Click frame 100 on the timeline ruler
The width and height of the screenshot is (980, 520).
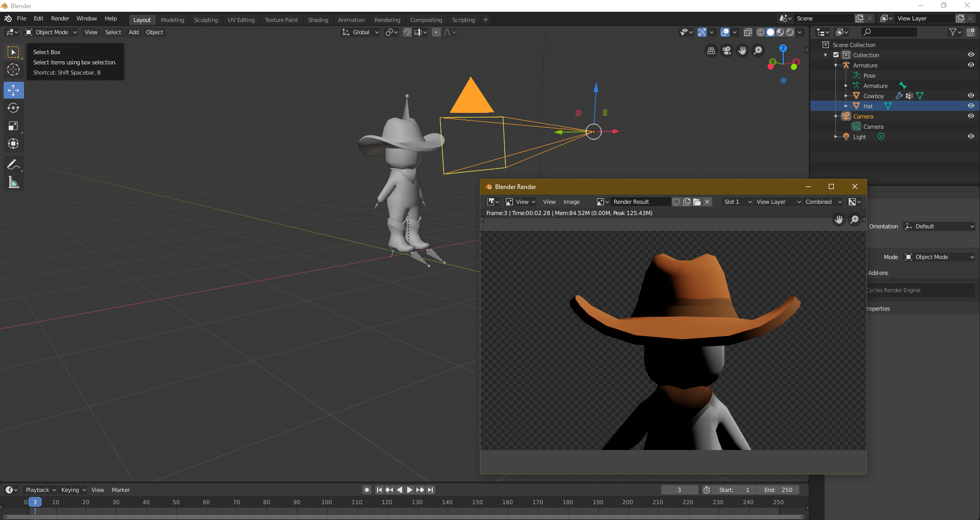326,502
